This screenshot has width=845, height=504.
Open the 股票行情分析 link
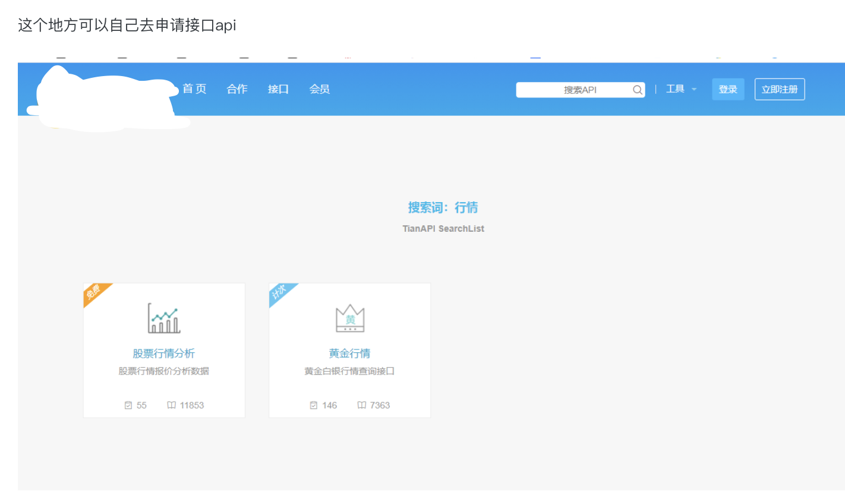pos(164,354)
